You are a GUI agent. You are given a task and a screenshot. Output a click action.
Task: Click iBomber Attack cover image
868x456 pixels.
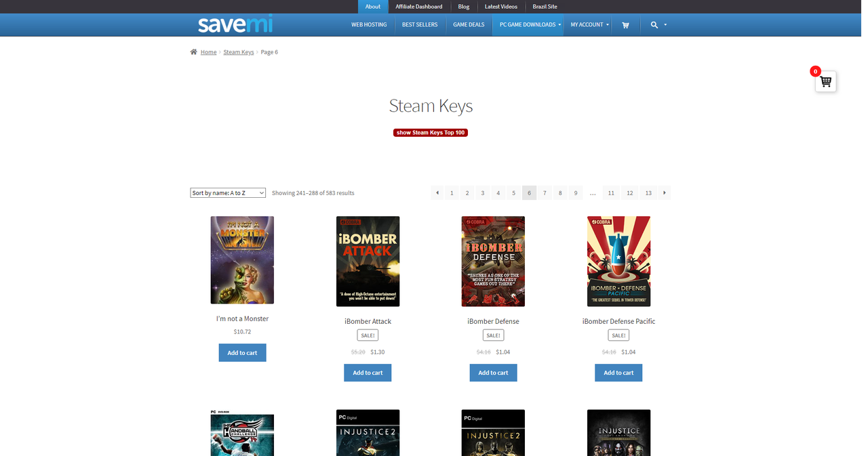coord(368,262)
